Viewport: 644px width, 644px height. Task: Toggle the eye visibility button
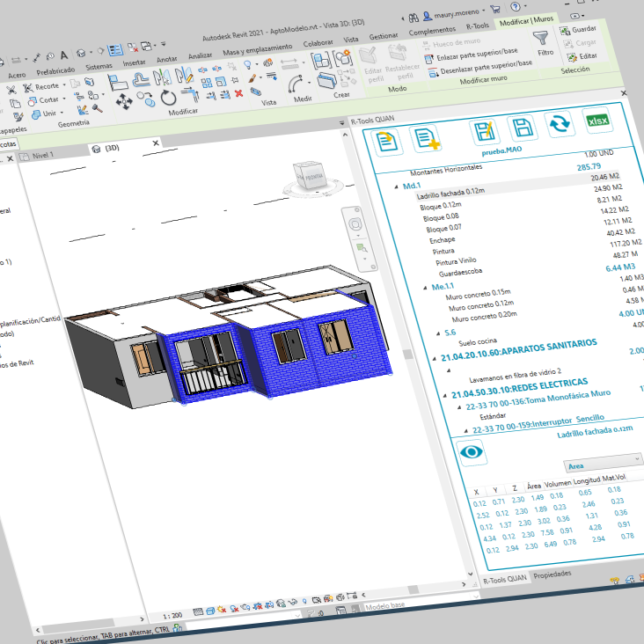(472, 452)
